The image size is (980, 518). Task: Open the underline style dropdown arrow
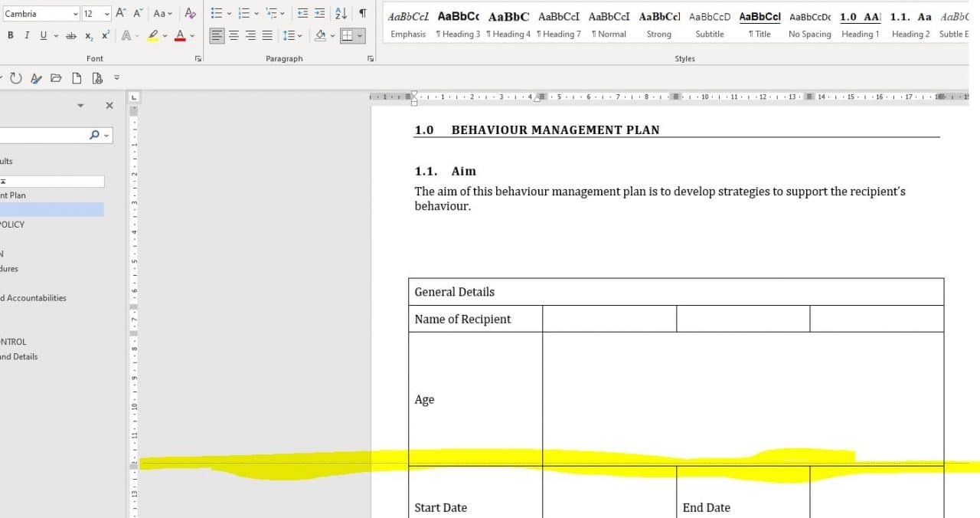click(x=54, y=34)
